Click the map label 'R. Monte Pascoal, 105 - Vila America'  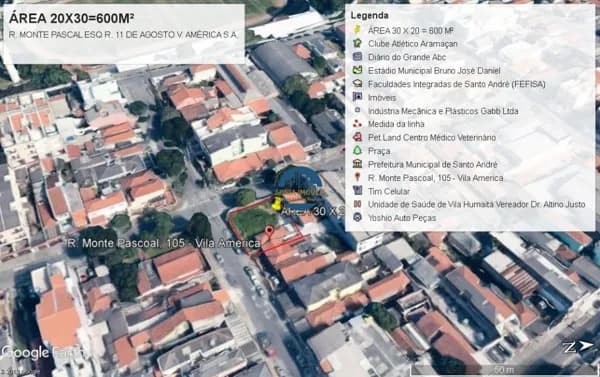point(164,243)
